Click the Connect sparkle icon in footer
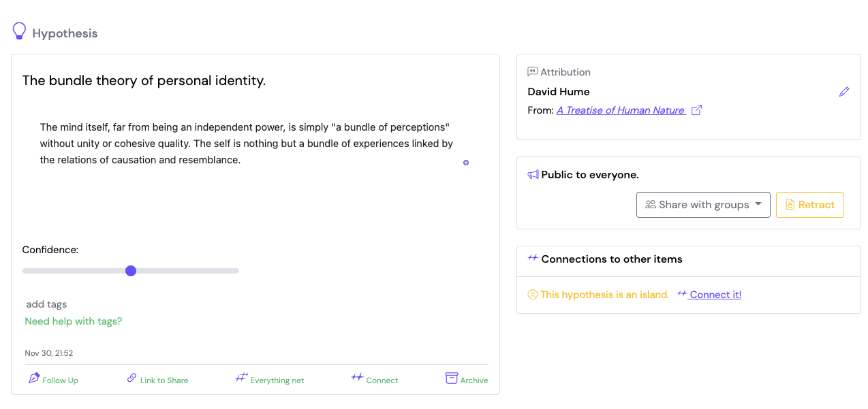Image resolution: width=868 pixels, height=409 pixels. coord(357,377)
